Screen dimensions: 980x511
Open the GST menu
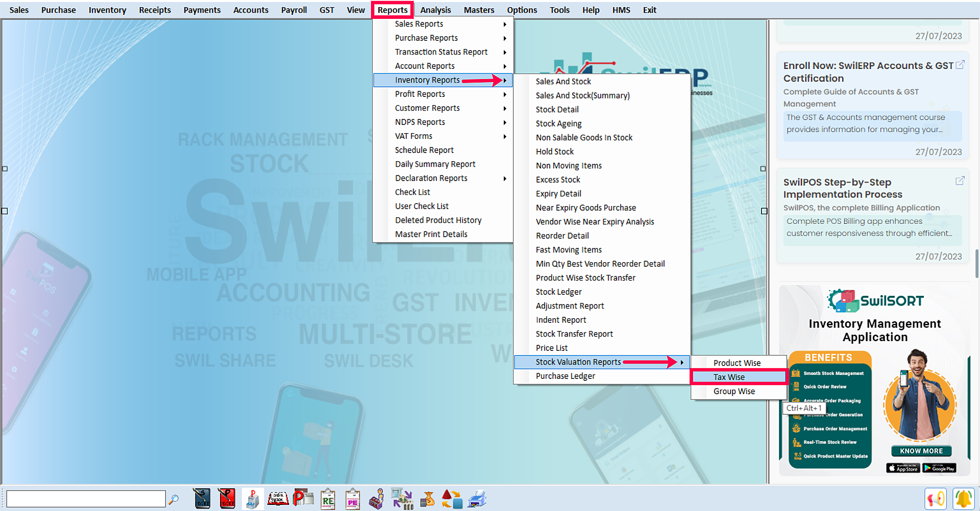[327, 10]
